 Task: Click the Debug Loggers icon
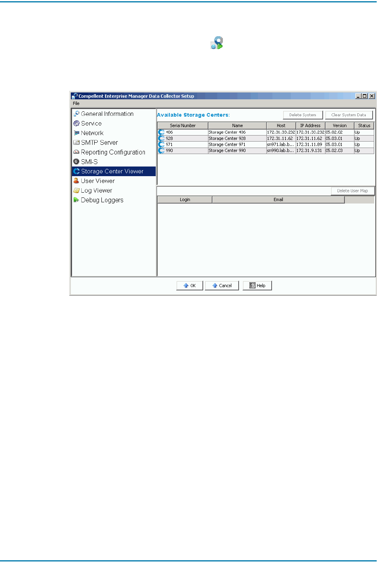76,200
